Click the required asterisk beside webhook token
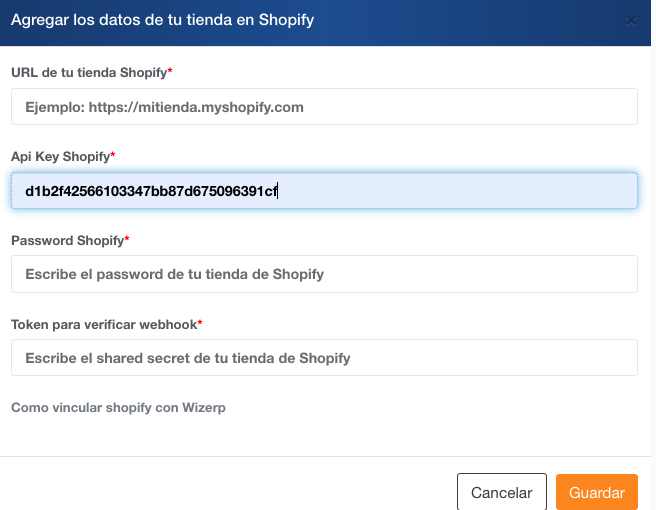The width and height of the screenshot is (656, 510). tap(200, 323)
